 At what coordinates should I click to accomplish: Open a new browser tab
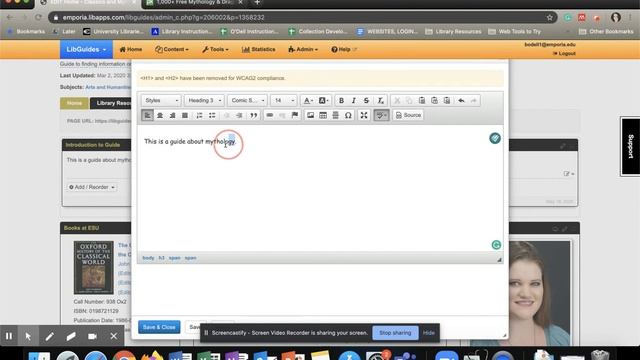coord(257,3)
